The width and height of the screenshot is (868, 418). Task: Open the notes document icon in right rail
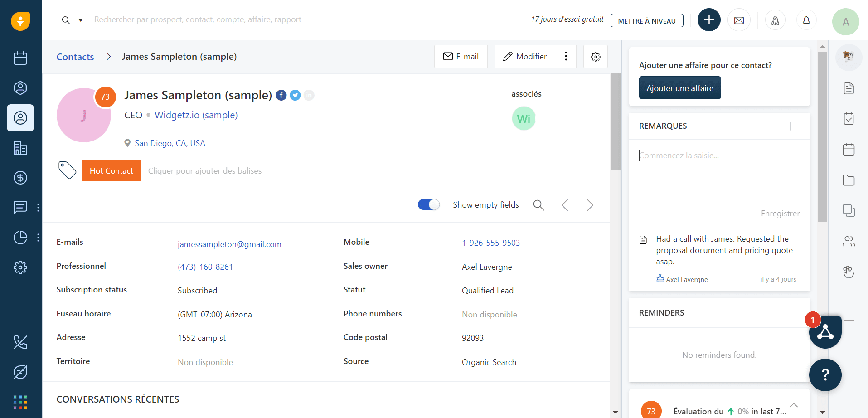pos(849,88)
